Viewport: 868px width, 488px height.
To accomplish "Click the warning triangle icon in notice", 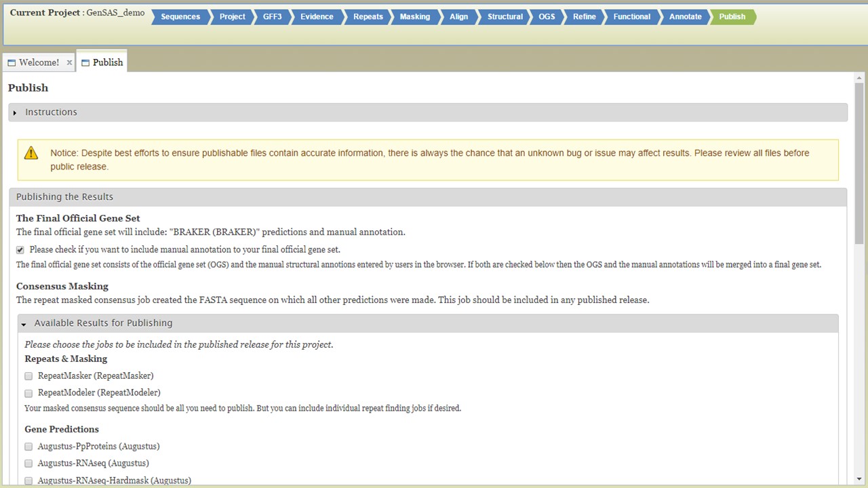I will (31, 153).
